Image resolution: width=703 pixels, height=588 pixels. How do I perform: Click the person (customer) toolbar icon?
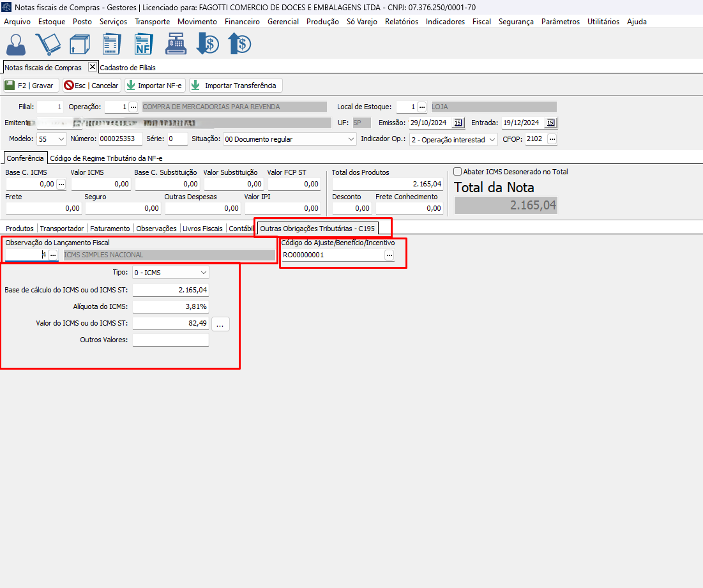click(x=16, y=44)
